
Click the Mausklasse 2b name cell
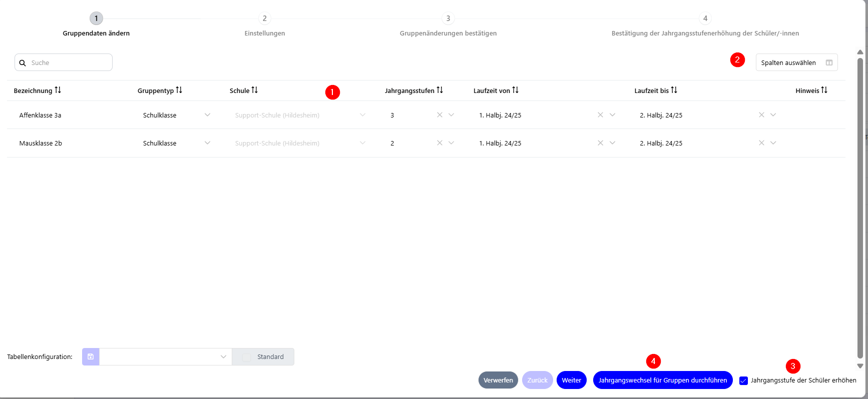(41, 143)
